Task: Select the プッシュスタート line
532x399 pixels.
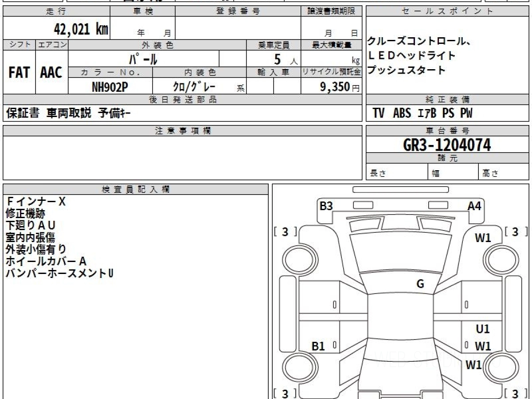Action: (x=406, y=70)
